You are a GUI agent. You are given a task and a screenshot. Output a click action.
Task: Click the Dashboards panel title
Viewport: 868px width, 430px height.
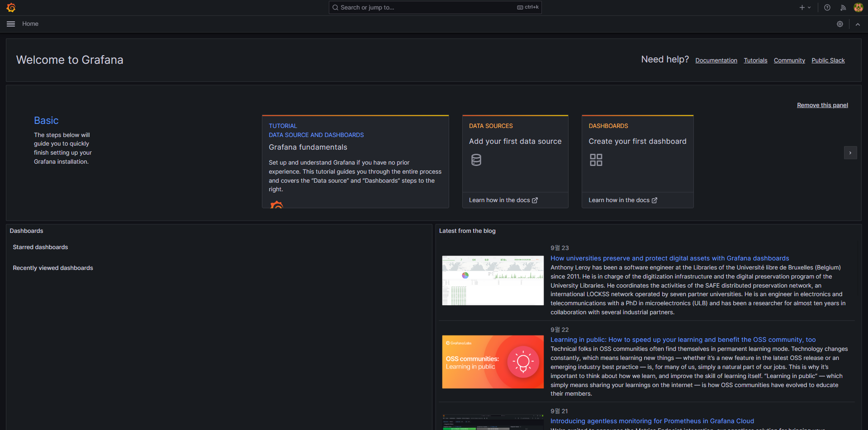(x=27, y=231)
